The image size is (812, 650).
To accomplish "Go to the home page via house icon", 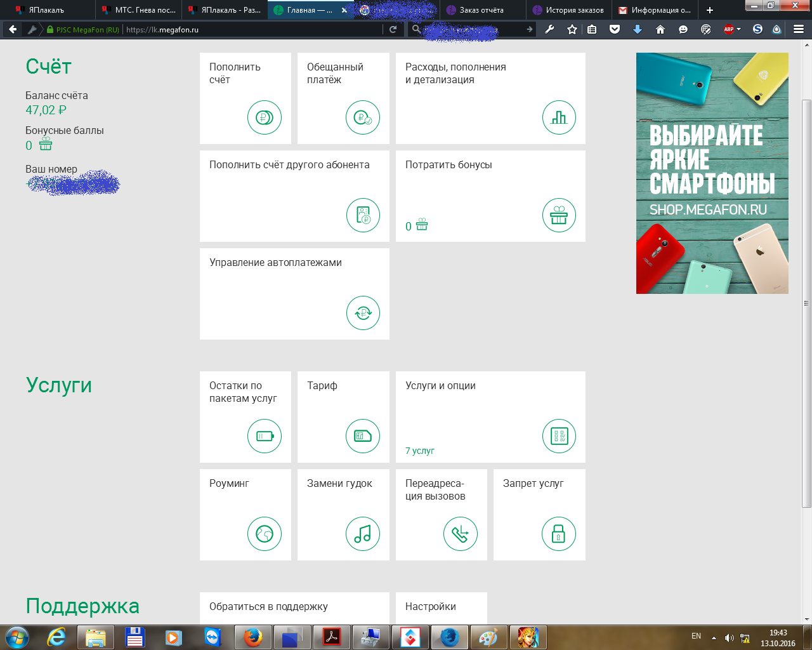I will (x=660, y=29).
